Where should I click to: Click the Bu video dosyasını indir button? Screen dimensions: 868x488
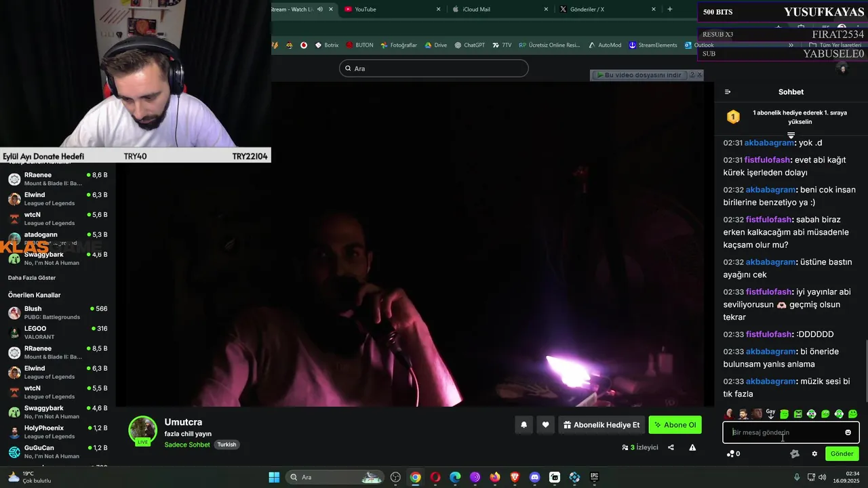639,75
